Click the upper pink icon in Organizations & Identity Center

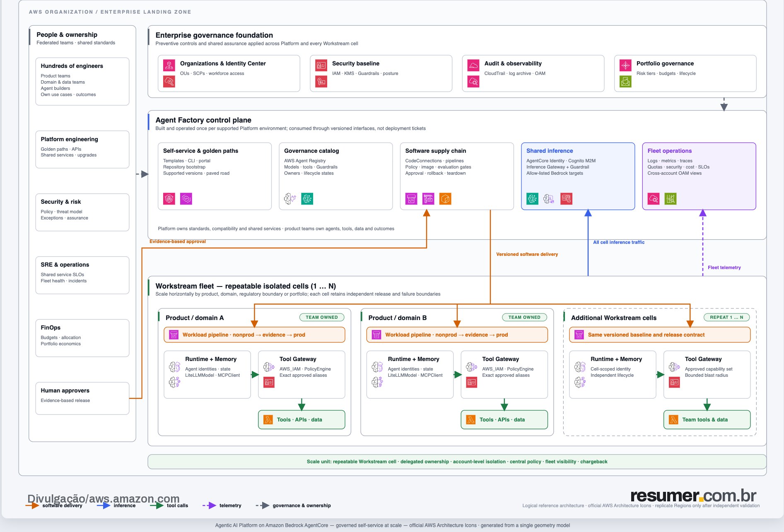click(169, 65)
